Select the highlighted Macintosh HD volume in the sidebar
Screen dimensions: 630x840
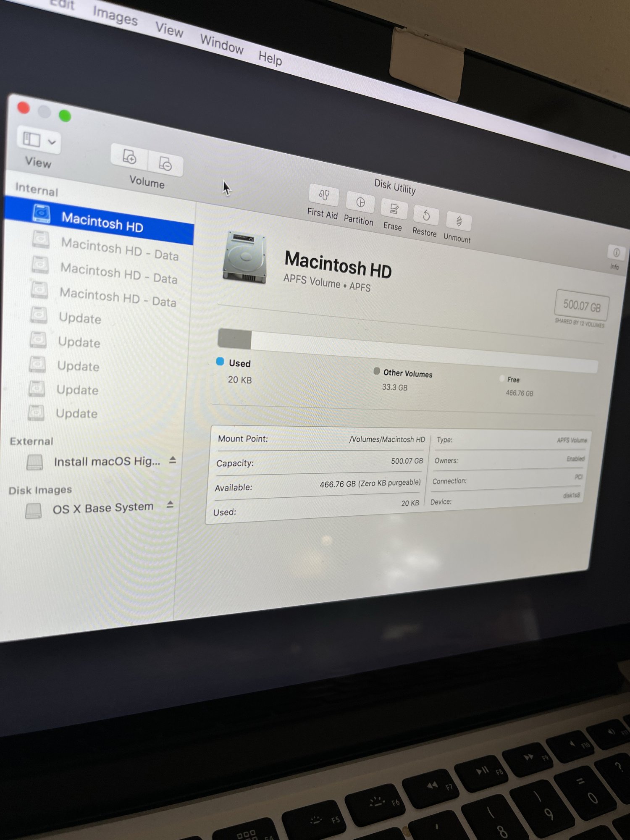pyautogui.click(x=99, y=220)
